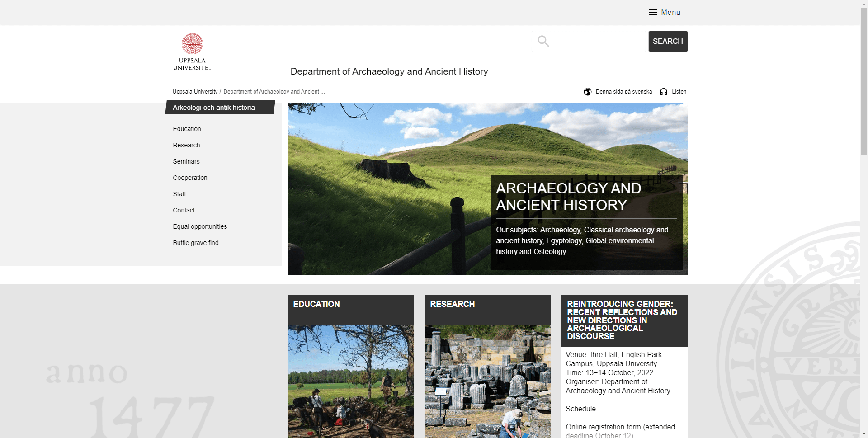Viewport: 868px width, 438px height.
Task: Click the globe language icon
Action: [x=587, y=92]
